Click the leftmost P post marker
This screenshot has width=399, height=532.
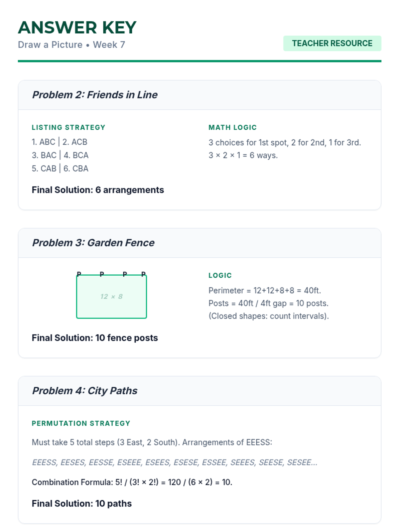[79, 274]
